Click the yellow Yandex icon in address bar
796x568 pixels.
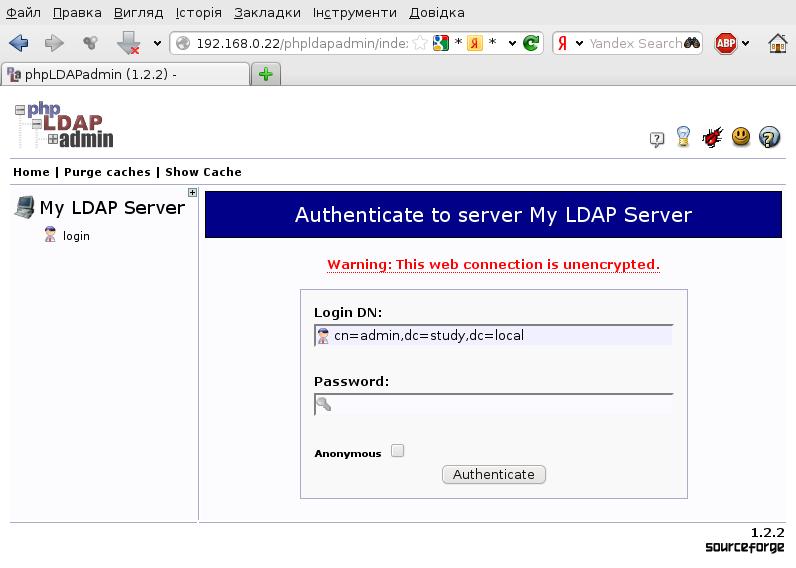click(x=475, y=44)
